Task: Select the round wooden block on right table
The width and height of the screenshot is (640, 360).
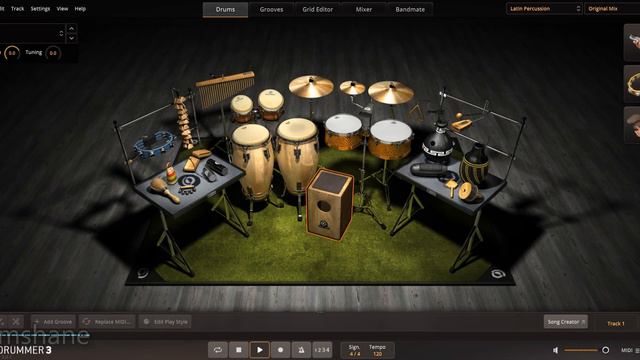Action: coord(468,192)
